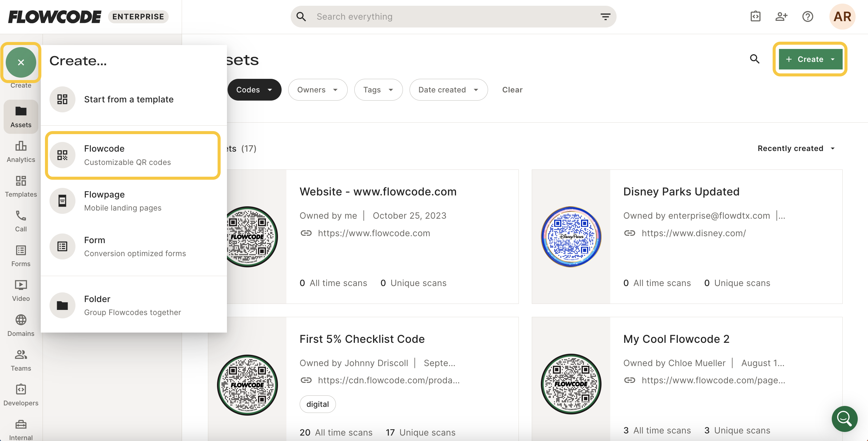The image size is (868, 441).
Task: Change Recently created sort order
Action: click(x=796, y=148)
